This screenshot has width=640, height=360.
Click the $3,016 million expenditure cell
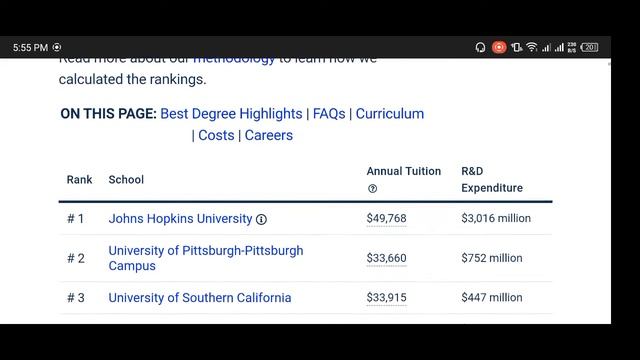[496, 218]
